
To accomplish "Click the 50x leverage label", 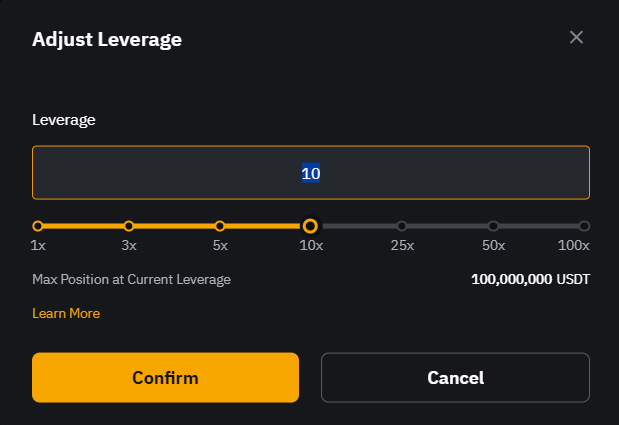I will (x=493, y=245).
